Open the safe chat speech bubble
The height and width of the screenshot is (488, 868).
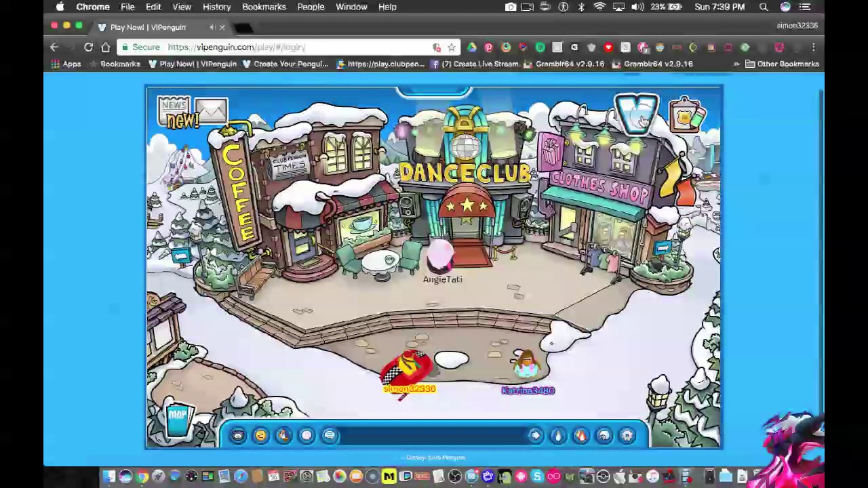[330, 435]
